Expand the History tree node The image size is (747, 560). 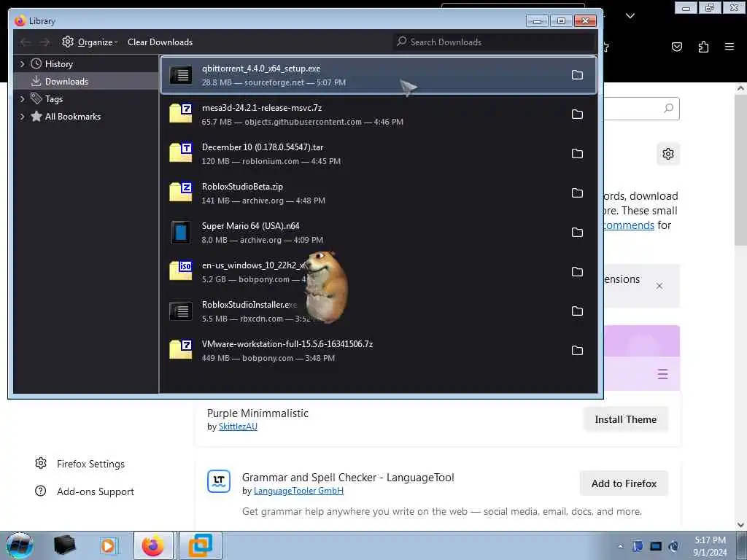click(x=22, y=64)
